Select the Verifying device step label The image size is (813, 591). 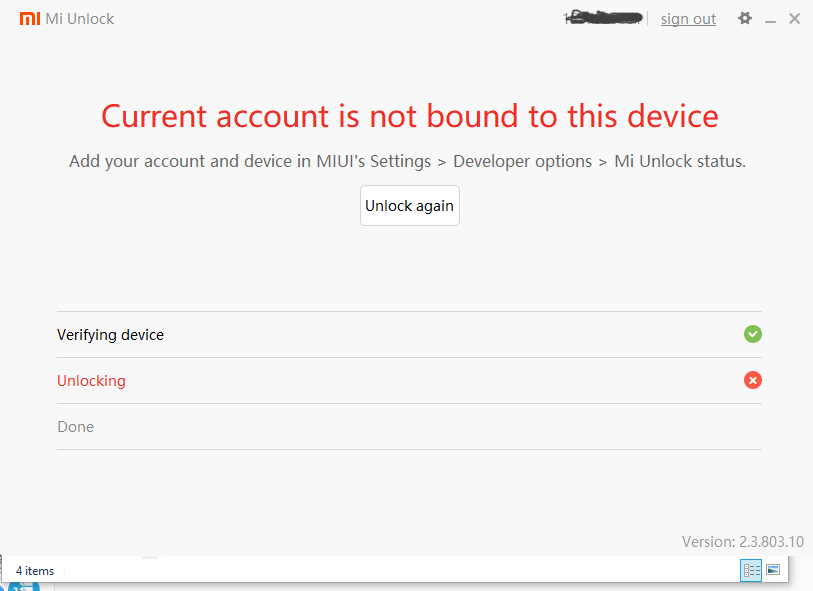[x=110, y=335]
